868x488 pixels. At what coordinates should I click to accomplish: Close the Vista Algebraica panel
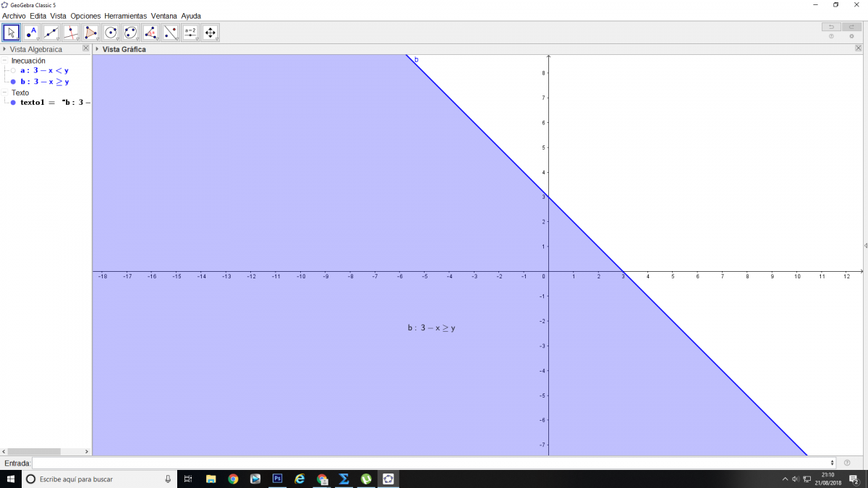pos(86,48)
